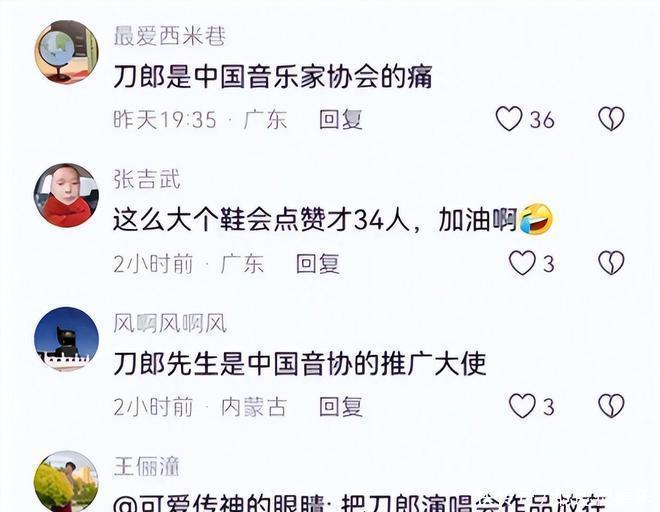Like the comment by 风啊风啊风

[x=522, y=406]
